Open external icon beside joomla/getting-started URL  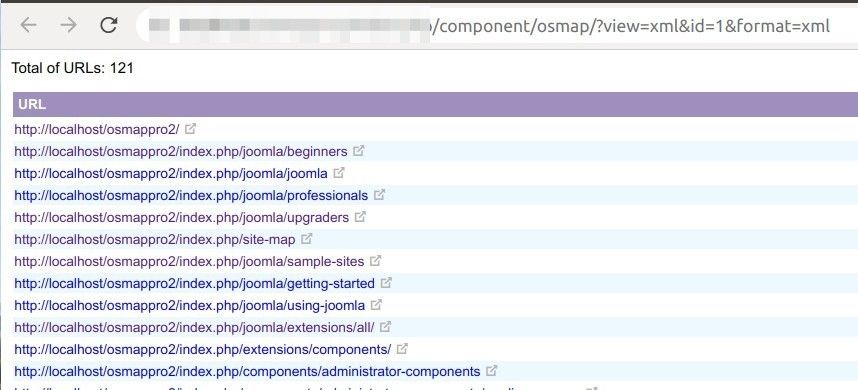coord(386,283)
